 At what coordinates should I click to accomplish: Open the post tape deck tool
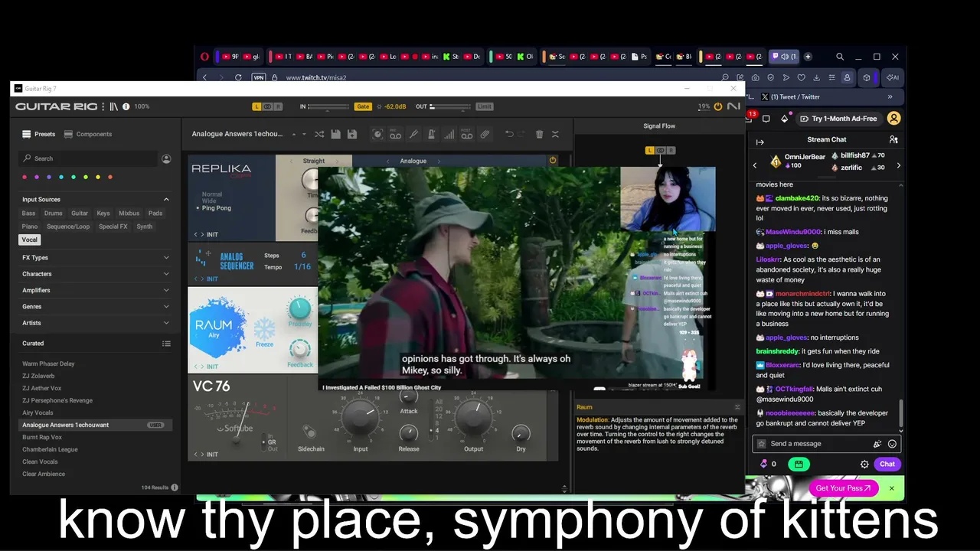[466, 134]
